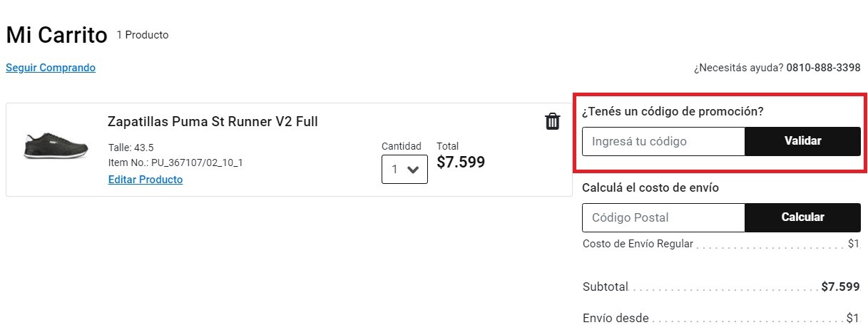Click into the Código Postal field
The height and width of the screenshot is (335, 868).
tap(663, 217)
